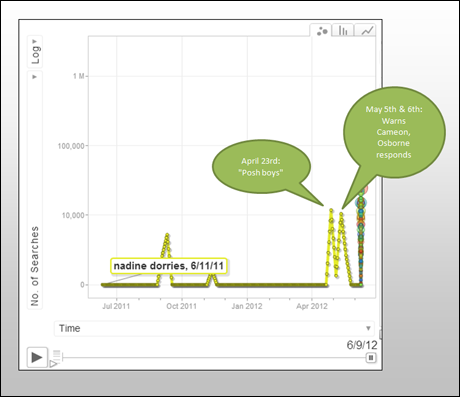
Task: Click the Play button
Action: (x=37, y=357)
